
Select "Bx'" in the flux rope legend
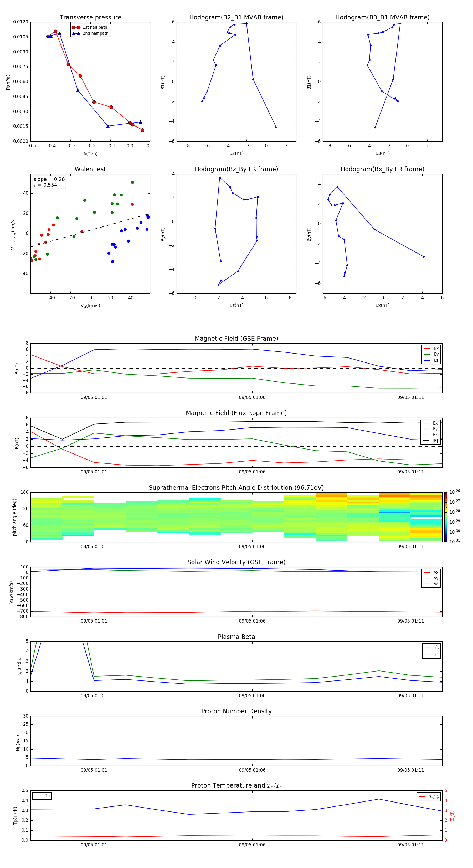pos(431,423)
